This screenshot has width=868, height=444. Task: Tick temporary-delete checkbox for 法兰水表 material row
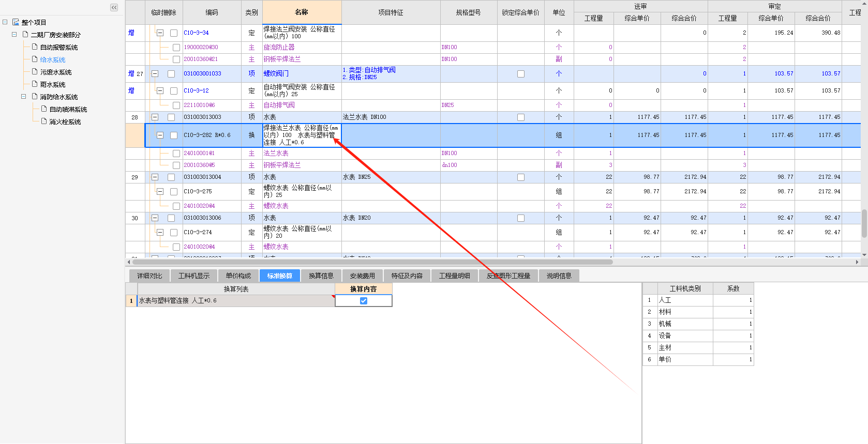(x=176, y=154)
